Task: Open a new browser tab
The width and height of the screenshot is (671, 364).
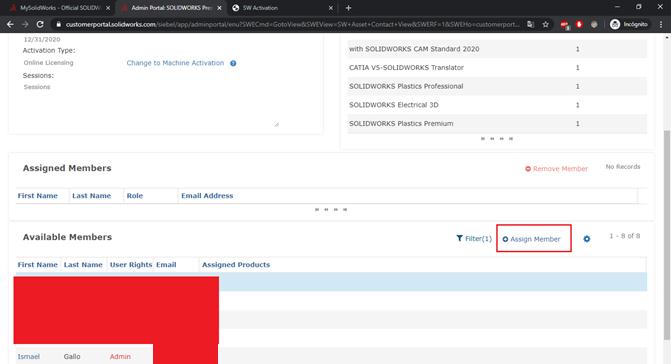Action: pos(348,8)
